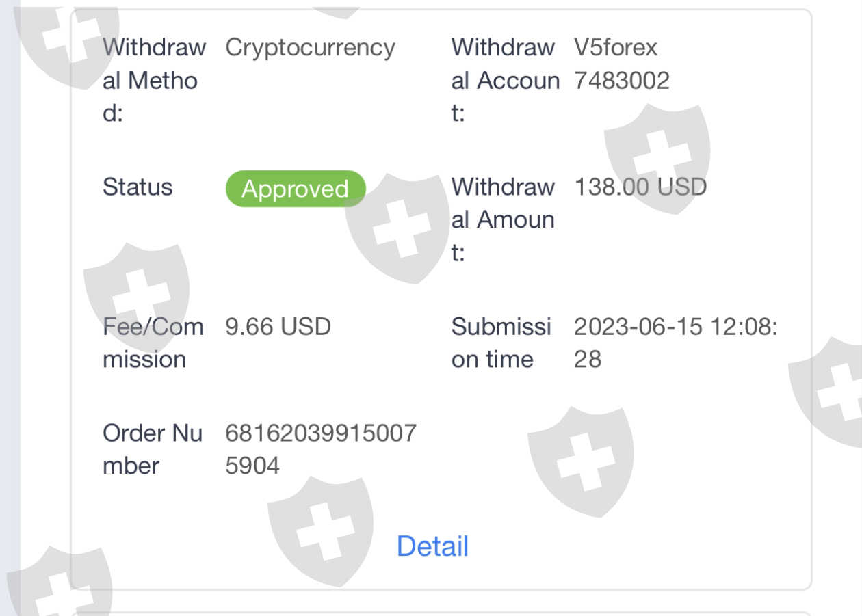862x616 pixels.
Task: Click the Withdrawal Amount label
Action: point(503,220)
